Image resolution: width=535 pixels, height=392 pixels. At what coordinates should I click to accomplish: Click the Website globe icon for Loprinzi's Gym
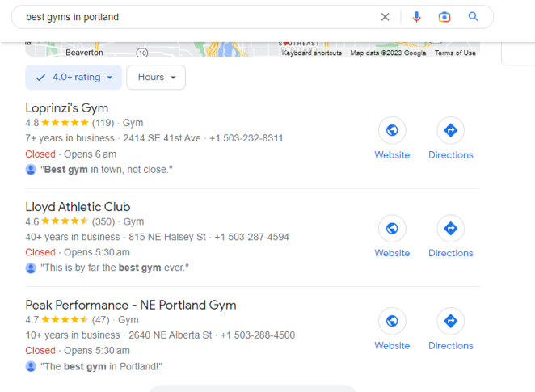(x=392, y=130)
